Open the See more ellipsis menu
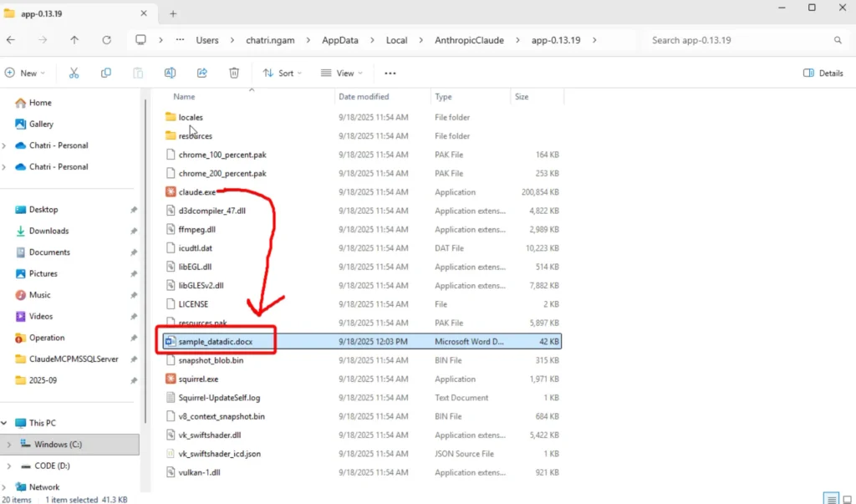This screenshot has height=504, width=856. pyautogui.click(x=390, y=74)
